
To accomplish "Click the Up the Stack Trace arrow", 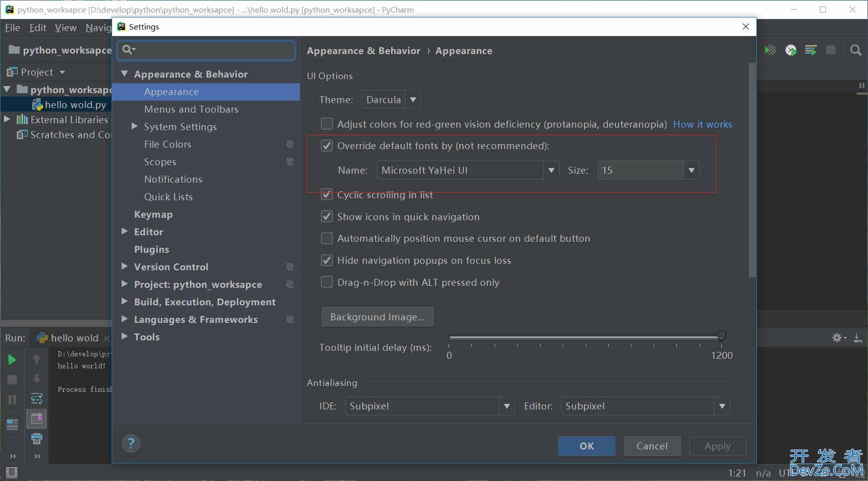I will (x=37, y=359).
